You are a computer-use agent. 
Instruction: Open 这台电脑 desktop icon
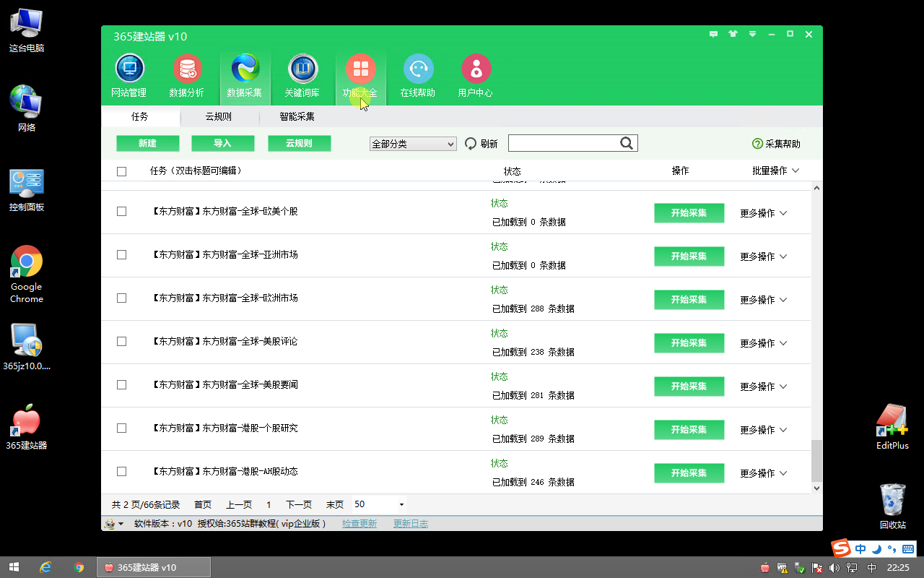coord(27,30)
